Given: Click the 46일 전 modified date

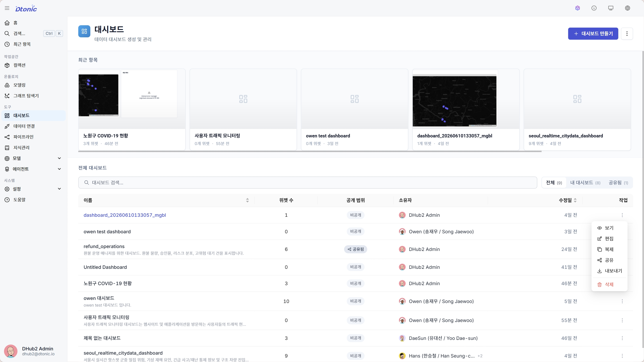Looking at the screenshot, I should (569, 338).
